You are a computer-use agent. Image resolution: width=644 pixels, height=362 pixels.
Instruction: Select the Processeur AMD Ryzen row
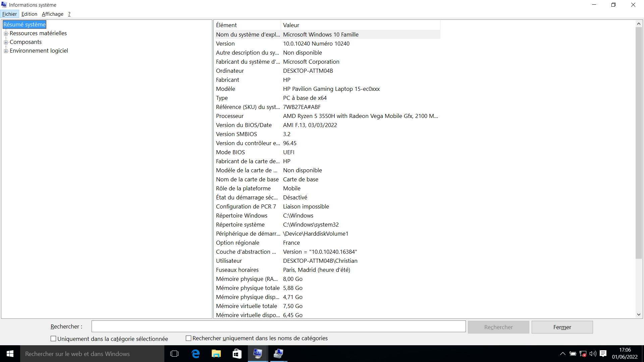click(x=327, y=116)
